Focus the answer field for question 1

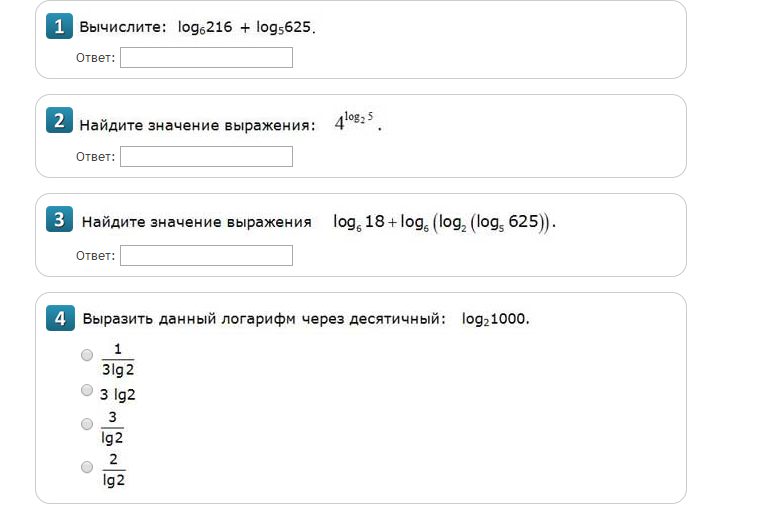[x=206, y=58]
